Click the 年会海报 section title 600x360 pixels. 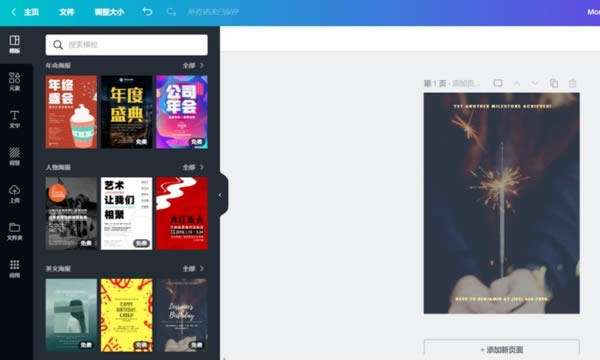tap(58, 65)
